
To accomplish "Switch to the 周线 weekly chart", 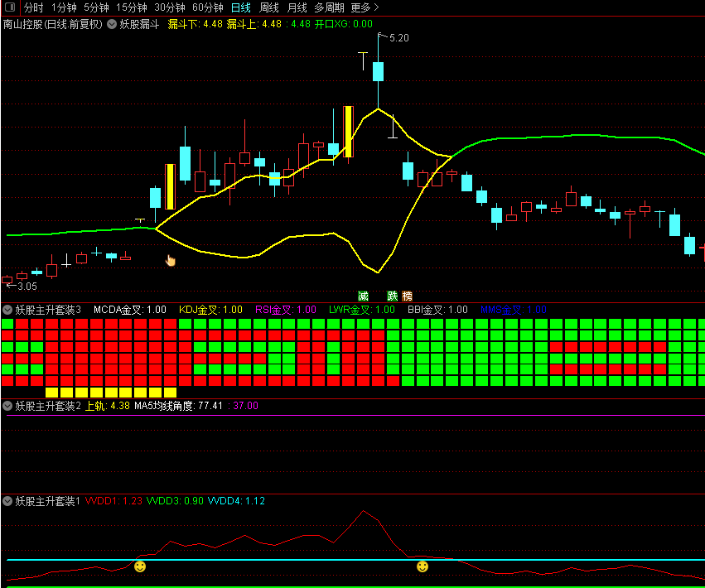I will pos(269,7).
